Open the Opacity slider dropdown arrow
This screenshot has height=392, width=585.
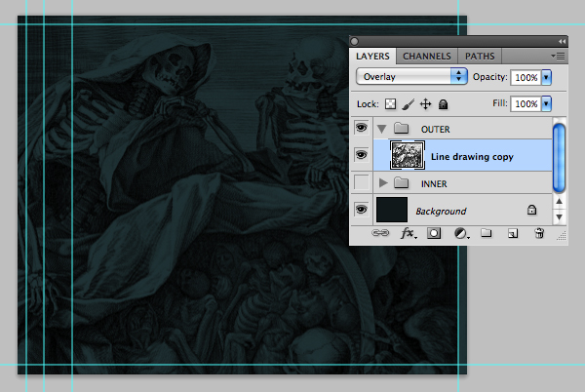point(546,78)
